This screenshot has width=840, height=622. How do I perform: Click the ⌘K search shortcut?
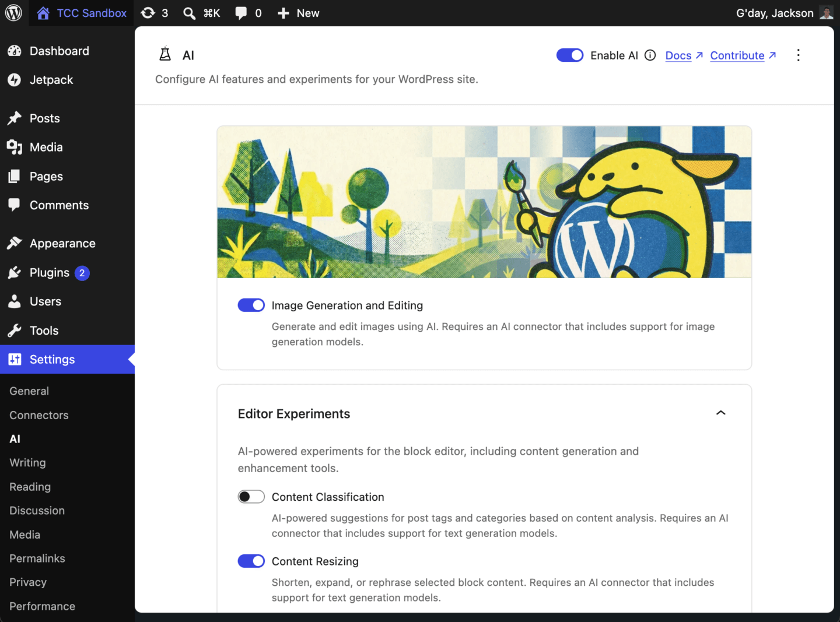[211, 13]
